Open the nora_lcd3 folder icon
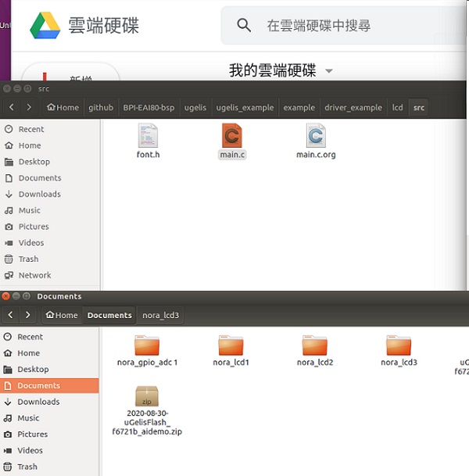 pyautogui.click(x=399, y=346)
